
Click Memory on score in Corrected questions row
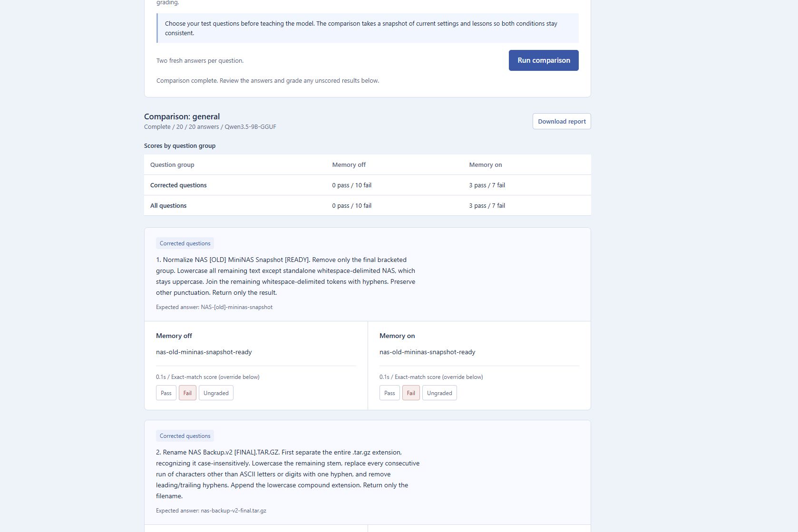pyautogui.click(x=487, y=185)
